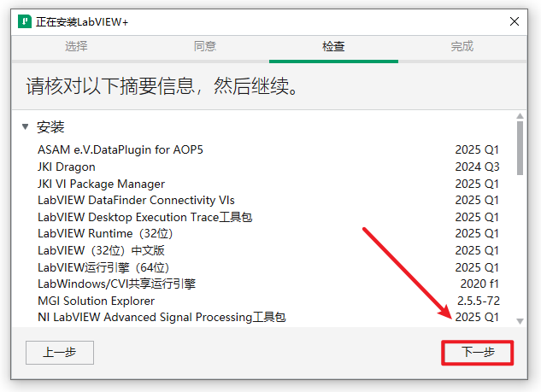
Task: Go to the 完成 tab
Action: pos(462,47)
